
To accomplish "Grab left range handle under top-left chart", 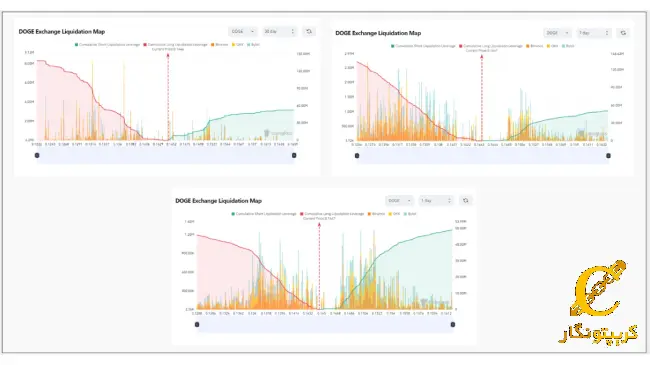I will click(37, 156).
